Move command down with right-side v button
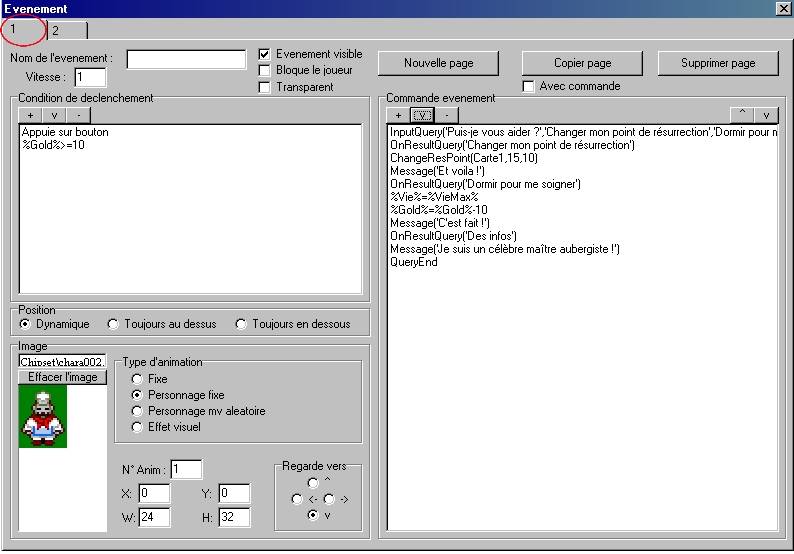This screenshot has height=554, width=794. pyautogui.click(x=766, y=115)
